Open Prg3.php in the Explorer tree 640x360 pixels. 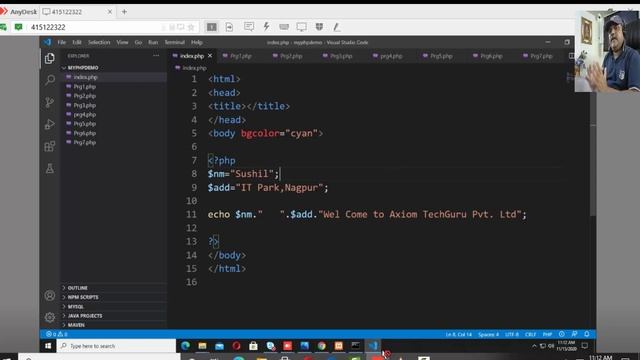(114, 105)
